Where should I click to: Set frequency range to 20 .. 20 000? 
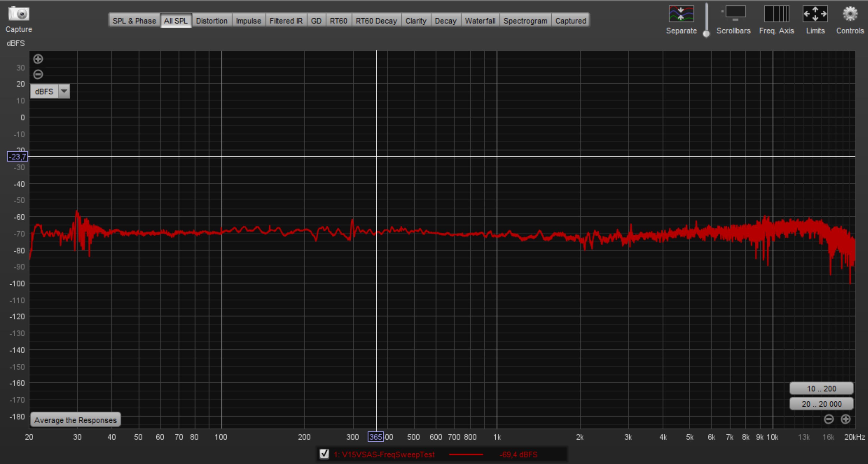pos(821,404)
